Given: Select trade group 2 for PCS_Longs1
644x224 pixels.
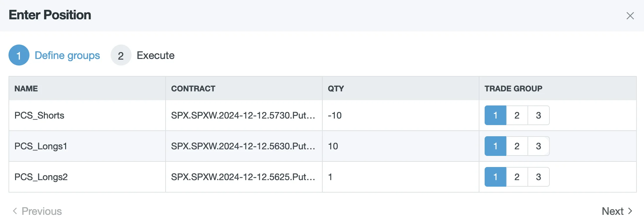Looking at the screenshot, I should [517, 146].
